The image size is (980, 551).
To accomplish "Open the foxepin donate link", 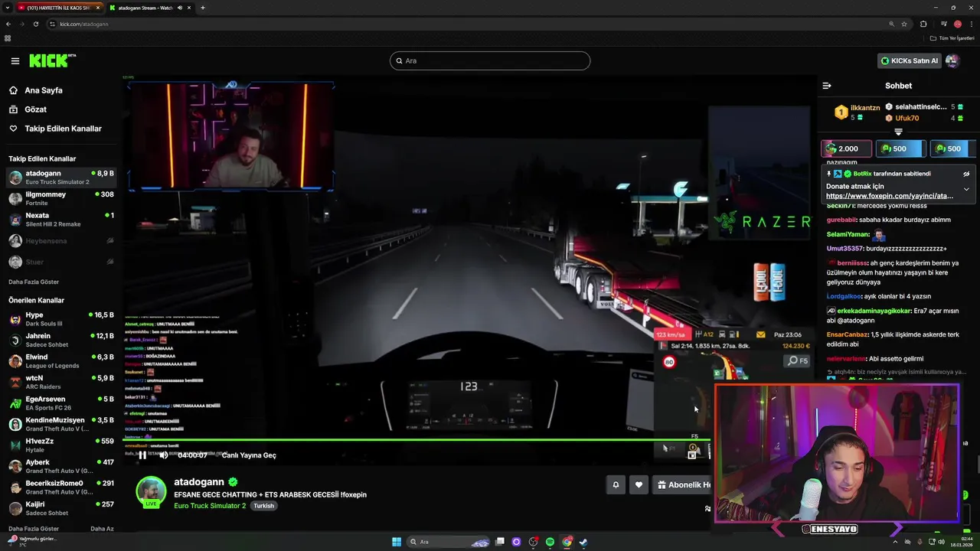I will [x=890, y=196].
